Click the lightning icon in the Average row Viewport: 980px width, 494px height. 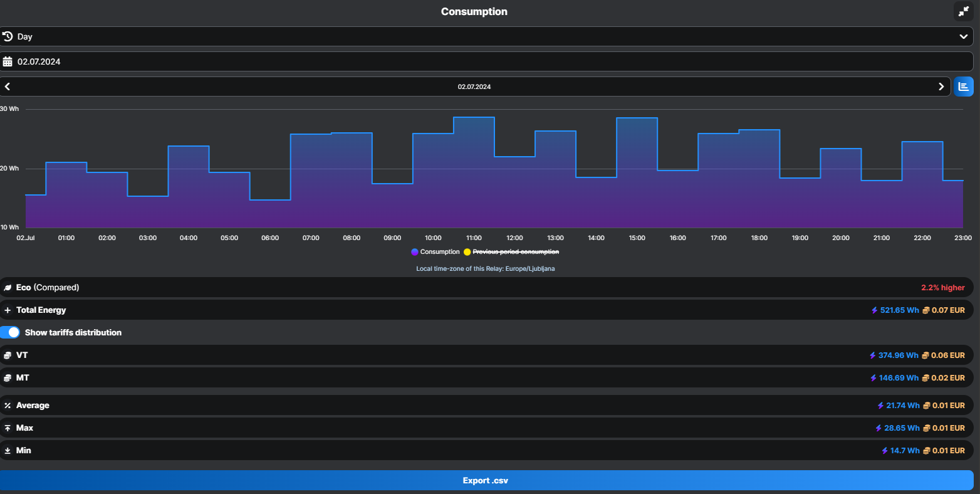(880, 406)
